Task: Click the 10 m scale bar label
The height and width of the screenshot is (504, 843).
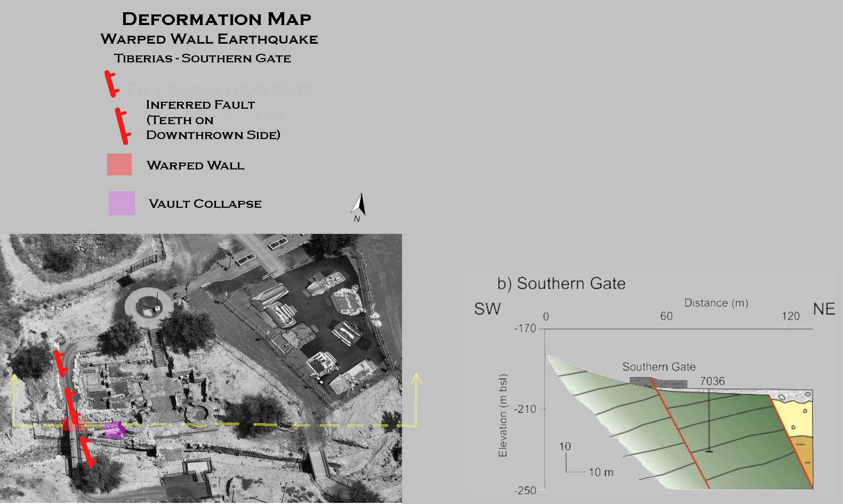Action: coord(601,472)
